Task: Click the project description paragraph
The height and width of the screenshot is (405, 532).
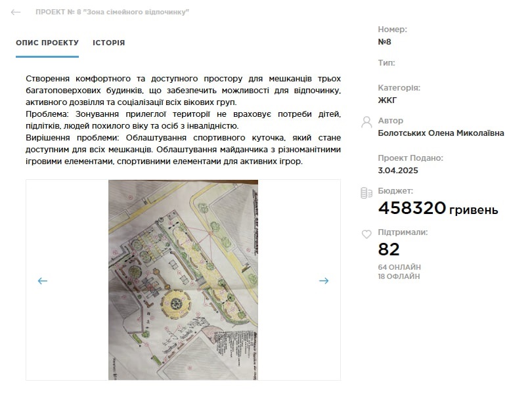Action: pyautogui.click(x=183, y=120)
